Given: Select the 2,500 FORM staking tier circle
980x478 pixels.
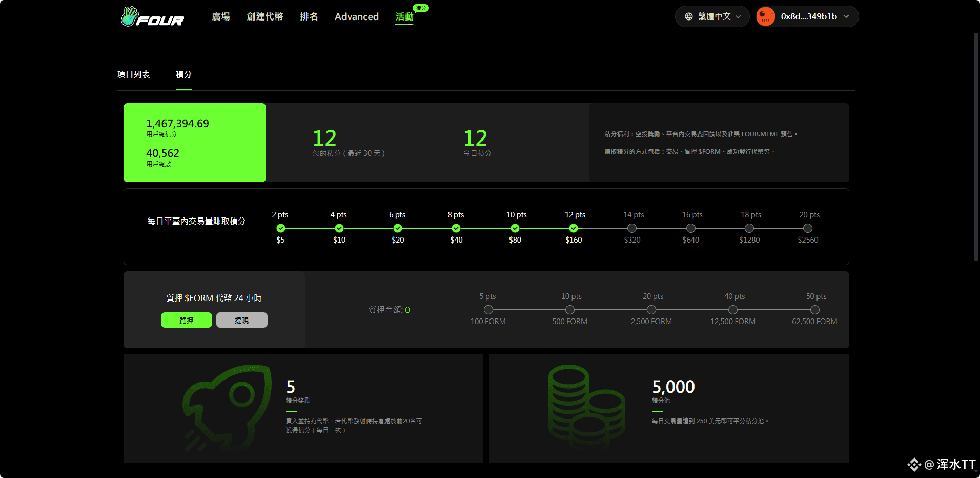Looking at the screenshot, I should 651,310.
